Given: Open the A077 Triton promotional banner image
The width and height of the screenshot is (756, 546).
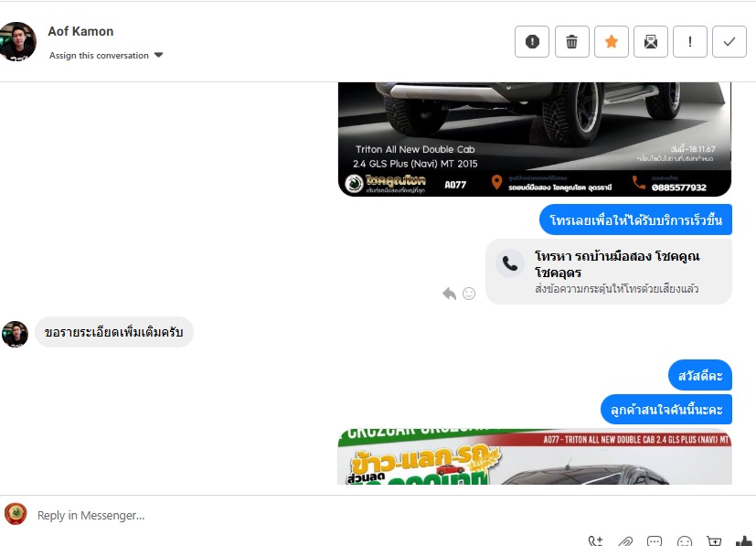Looking at the screenshot, I should click(x=535, y=456).
